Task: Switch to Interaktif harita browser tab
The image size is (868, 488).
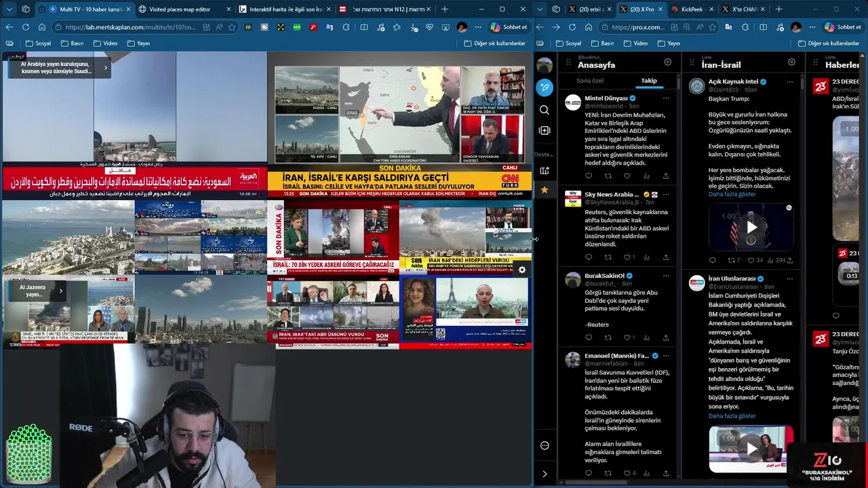Action: click(285, 9)
